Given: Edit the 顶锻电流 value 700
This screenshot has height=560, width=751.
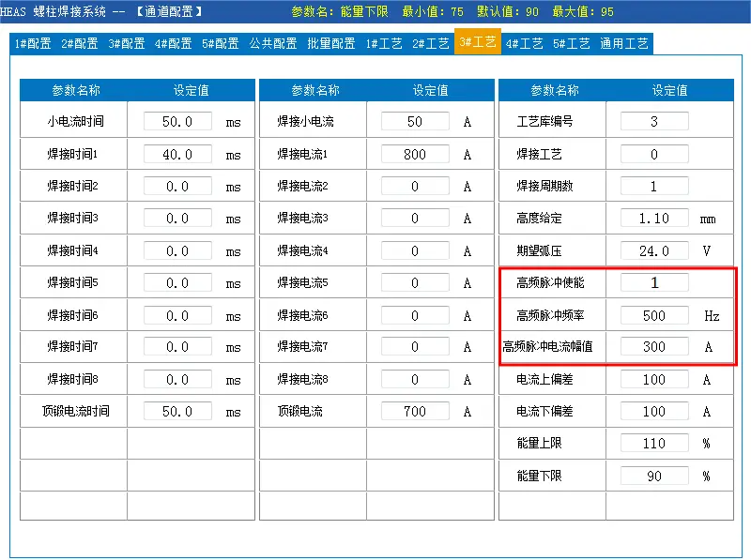Looking at the screenshot, I should point(415,411).
